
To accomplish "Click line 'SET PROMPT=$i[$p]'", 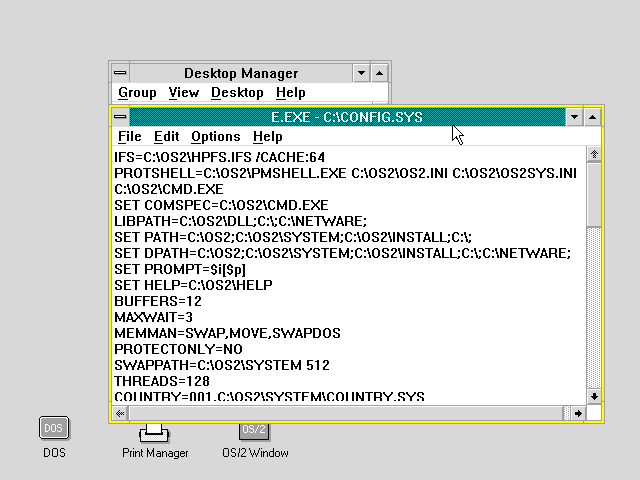I will pyautogui.click(x=180, y=269).
